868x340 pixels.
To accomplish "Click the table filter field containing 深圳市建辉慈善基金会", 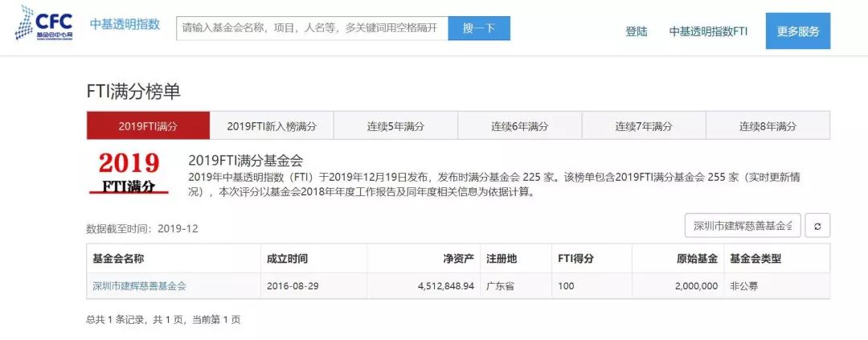I will (743, 226).
